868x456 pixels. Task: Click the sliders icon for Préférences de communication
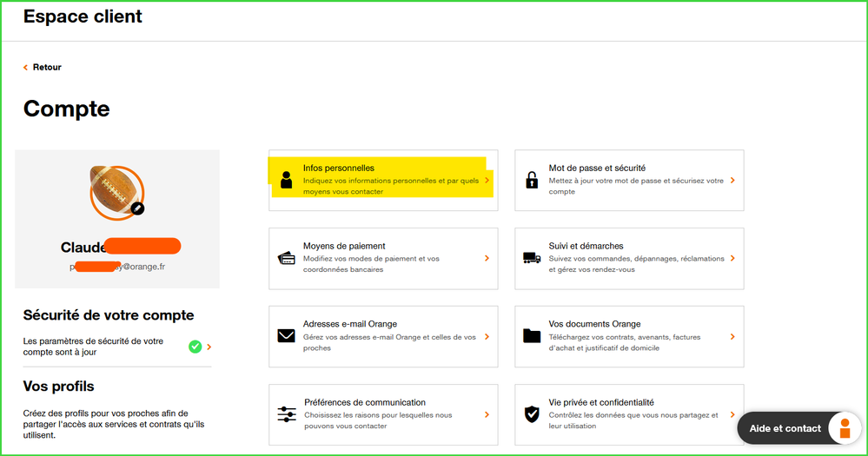[x=287, y=414]
